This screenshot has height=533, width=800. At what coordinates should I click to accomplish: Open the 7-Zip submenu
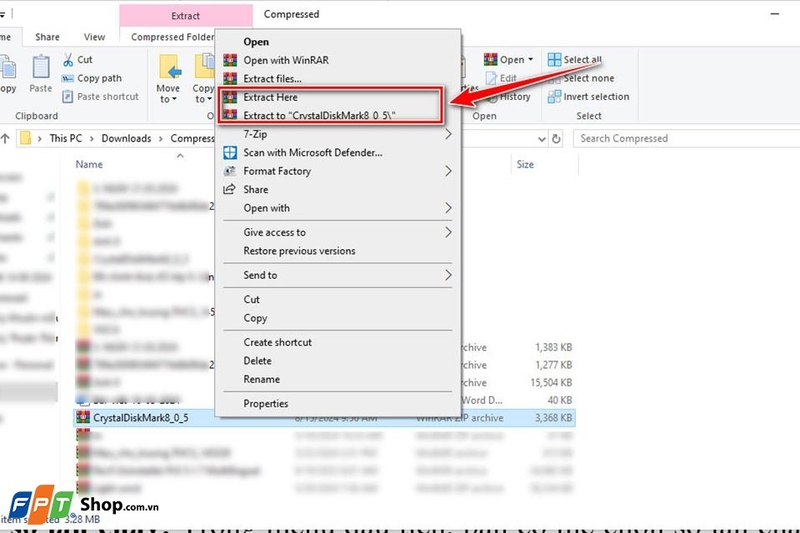click(337, 134)
